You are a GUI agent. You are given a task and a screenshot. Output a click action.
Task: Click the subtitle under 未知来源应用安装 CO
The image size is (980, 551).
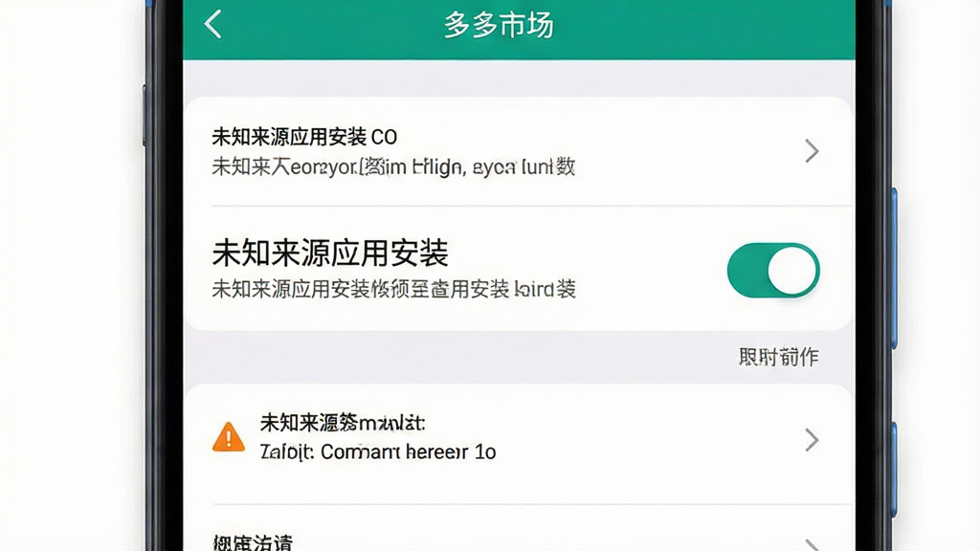(x=393, y=166)
